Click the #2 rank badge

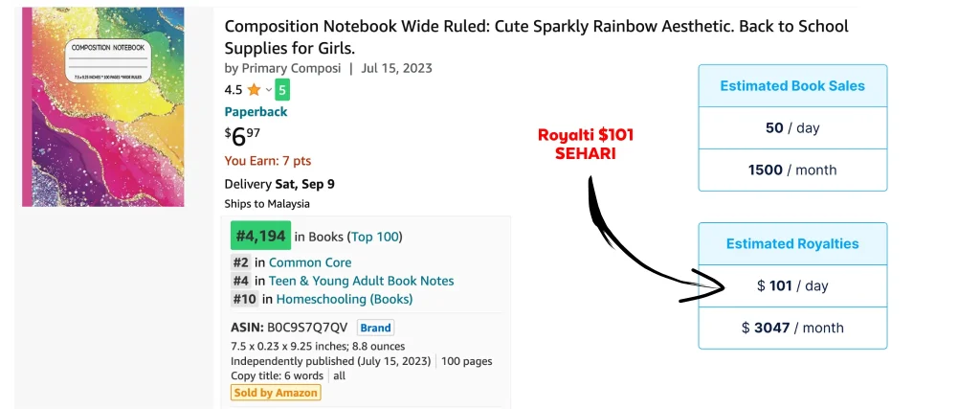click(240, 262)
